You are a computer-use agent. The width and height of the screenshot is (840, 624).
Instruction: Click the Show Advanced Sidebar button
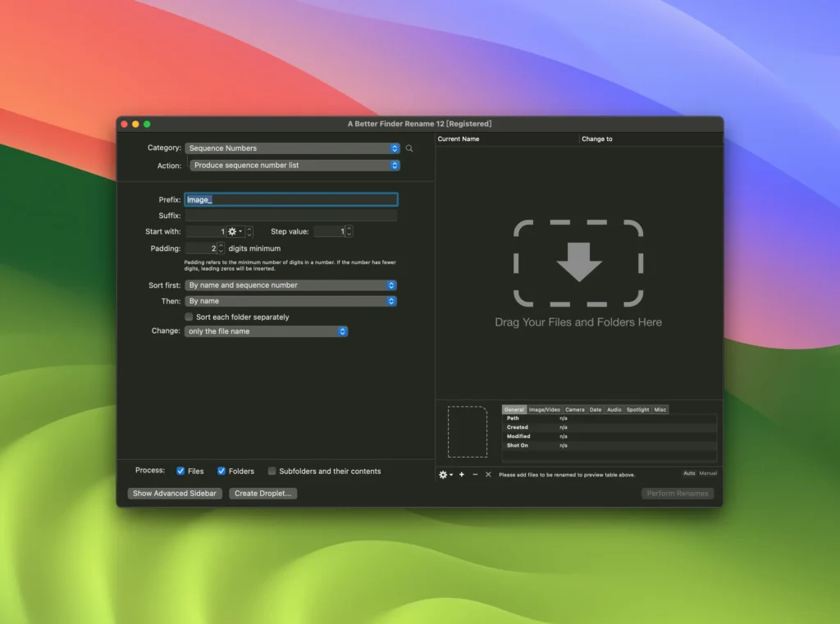(x=175, y=494)
